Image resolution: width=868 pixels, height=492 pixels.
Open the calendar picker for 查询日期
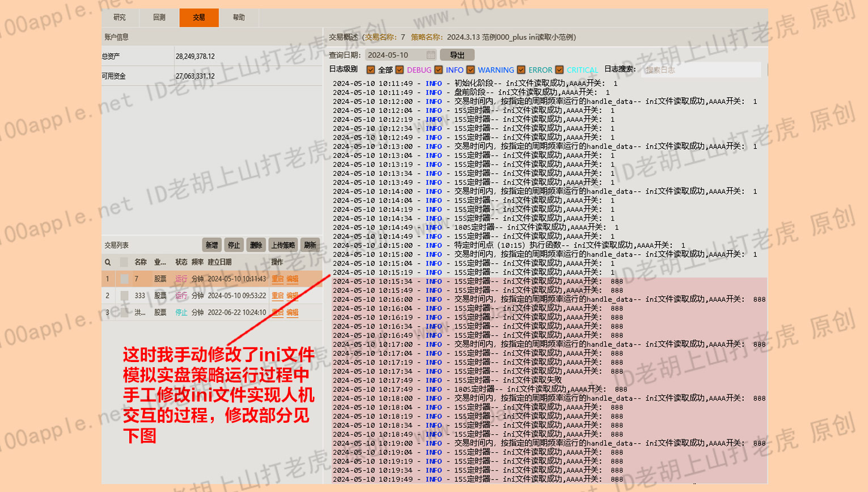431,55
